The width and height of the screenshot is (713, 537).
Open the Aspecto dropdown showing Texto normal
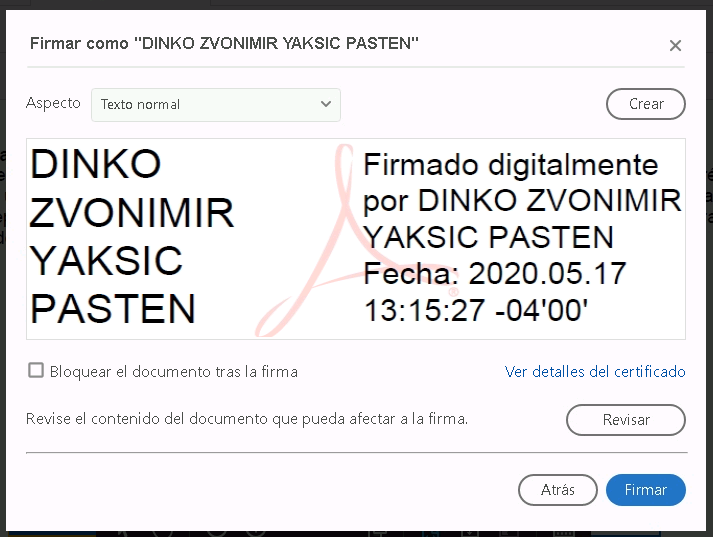[216, 105]
